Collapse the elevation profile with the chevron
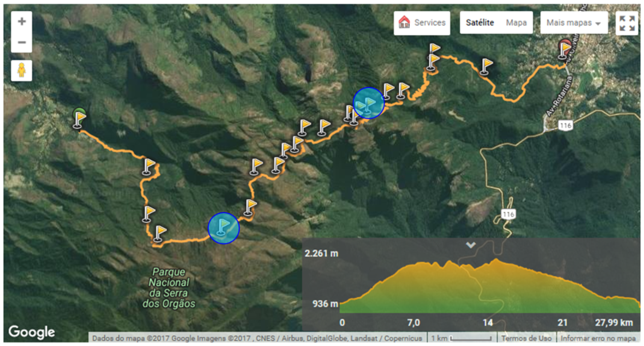This screenshot has width=644, height=346. 471,245
